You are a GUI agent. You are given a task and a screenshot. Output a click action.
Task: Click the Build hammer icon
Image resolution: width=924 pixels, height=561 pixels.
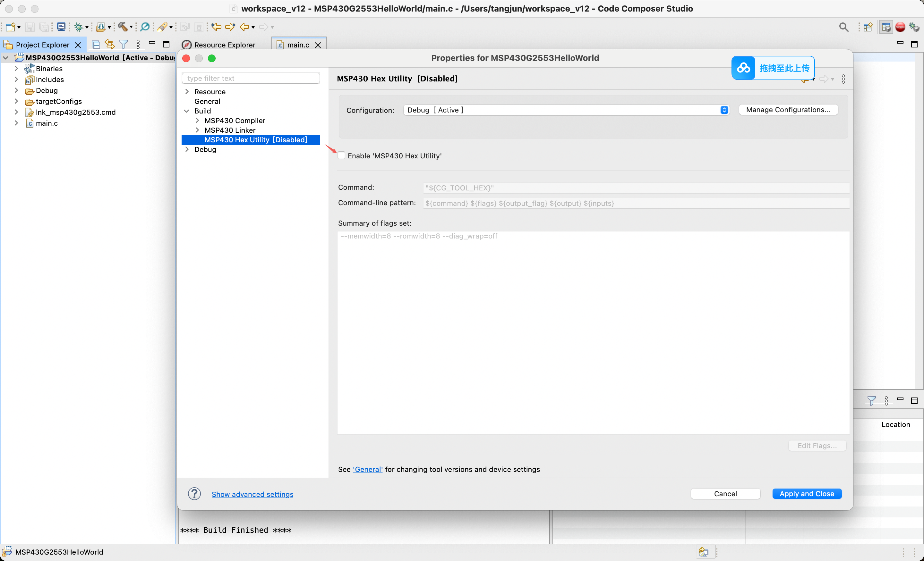tap(122, 27)
